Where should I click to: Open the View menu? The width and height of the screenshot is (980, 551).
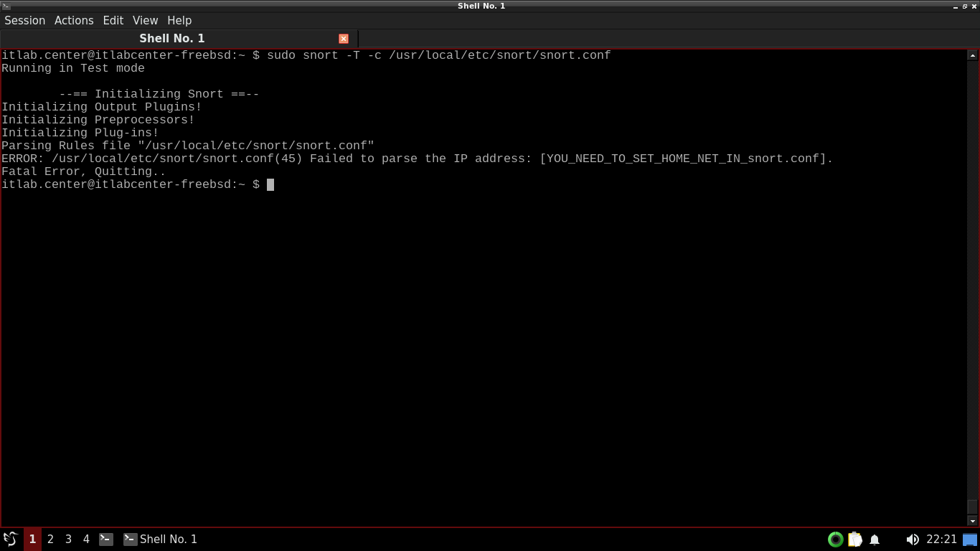145,20
